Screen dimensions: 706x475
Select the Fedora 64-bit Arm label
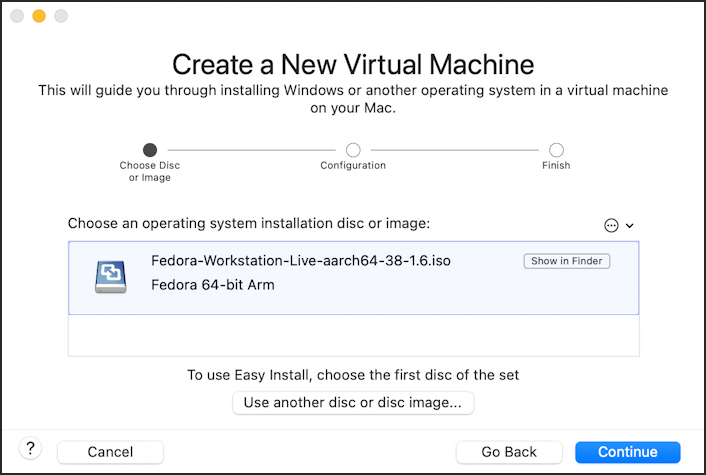[213, 285]
